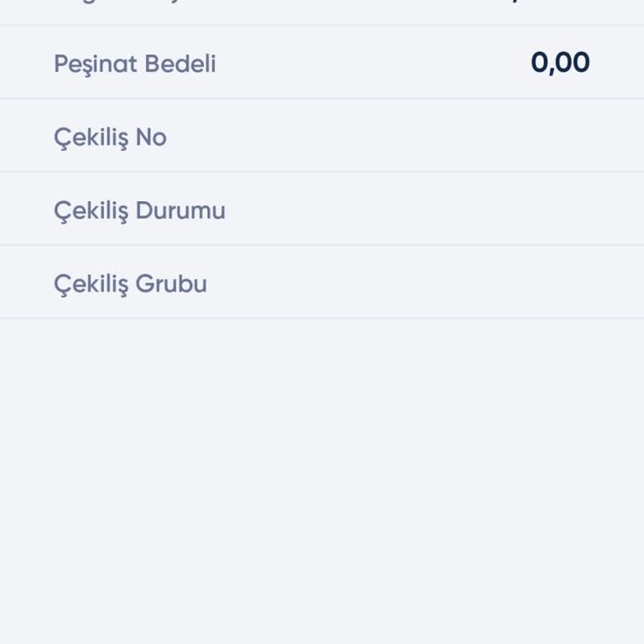The height and width of the screenshot is (644, 644).
Task: Tap the cut-off label above Peşinat Bedeli
Action: click(x=126, y=4)
